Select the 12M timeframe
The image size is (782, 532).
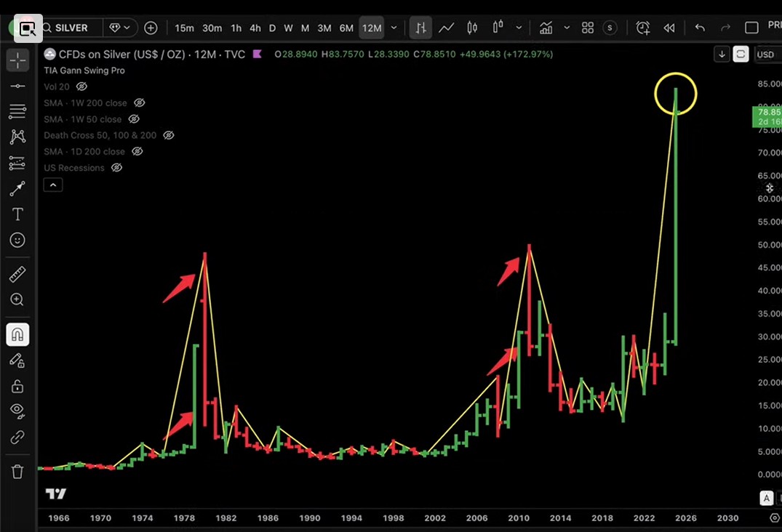pyautogui.click(x=372, y=28)
